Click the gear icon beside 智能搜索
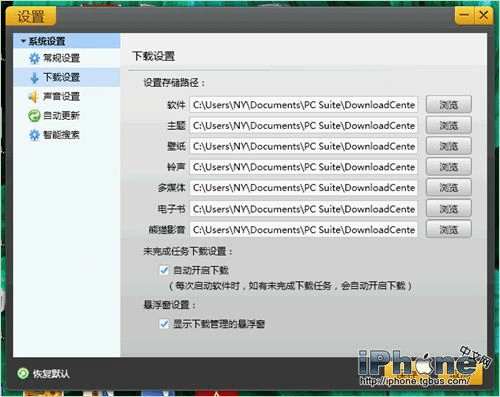Viewport: 500px width, 397px height. point(34,135)
